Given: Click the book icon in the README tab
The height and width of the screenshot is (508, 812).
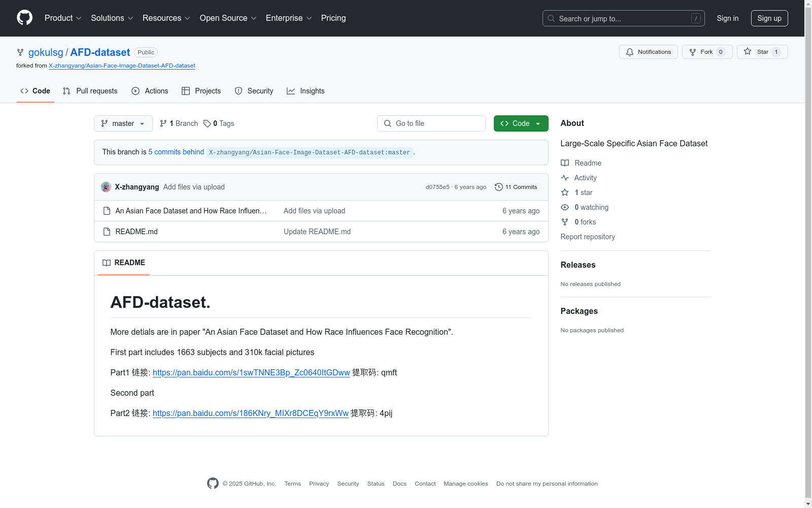Looking at the screenshot, I should pos(107,263).
